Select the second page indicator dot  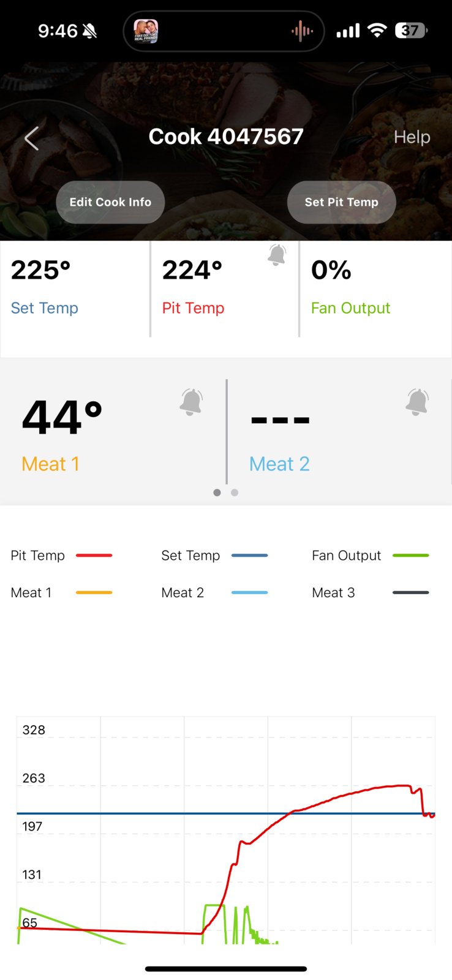point(235,492)
